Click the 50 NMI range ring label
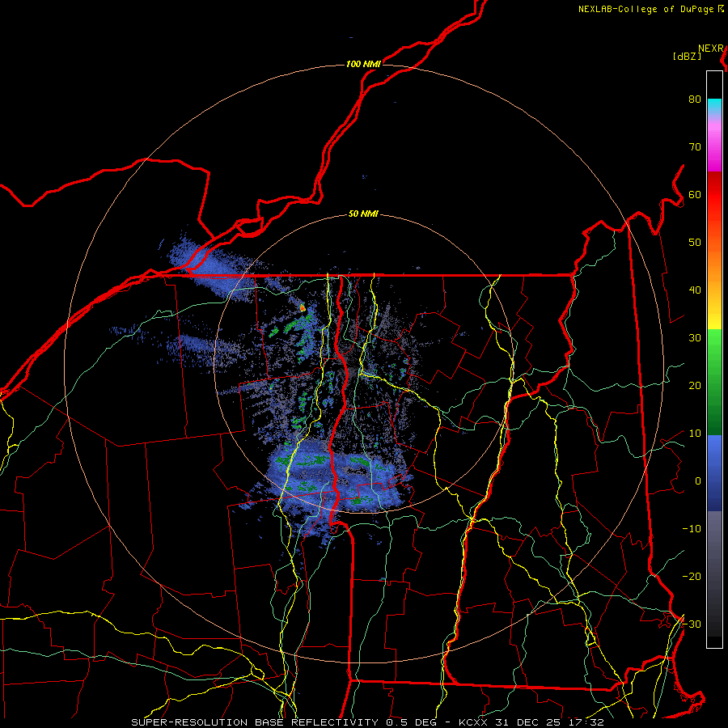This screenshot has height=728, width=728. [x=363, y=214]
